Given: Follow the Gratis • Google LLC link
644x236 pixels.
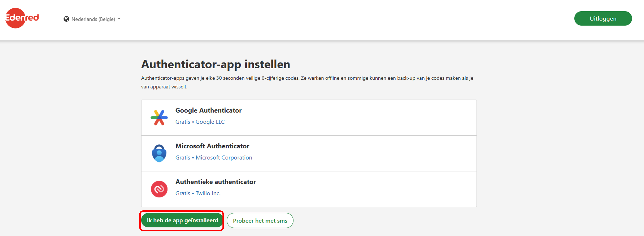Looking at the screenshot, I should [x=200, y=122].
